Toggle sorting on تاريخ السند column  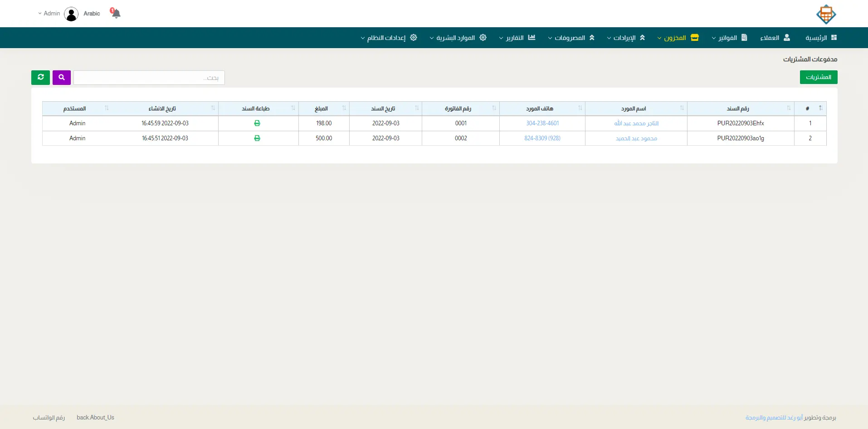tap(416, 108)
